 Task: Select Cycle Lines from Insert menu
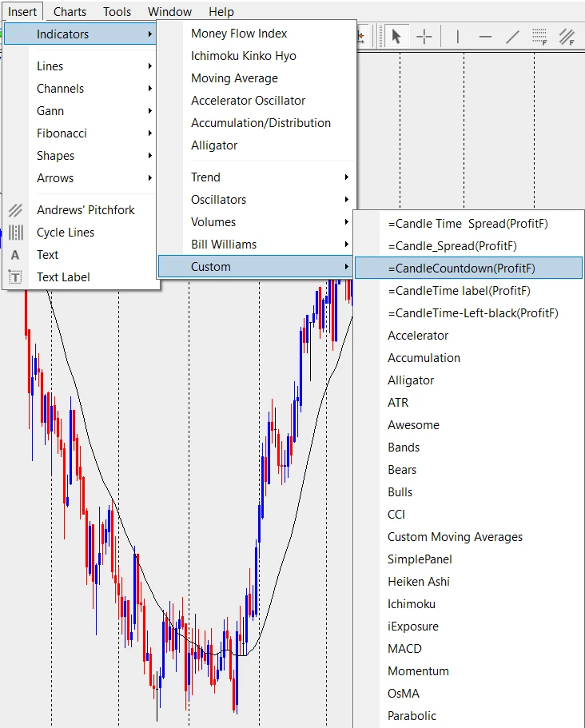[66, 233]
